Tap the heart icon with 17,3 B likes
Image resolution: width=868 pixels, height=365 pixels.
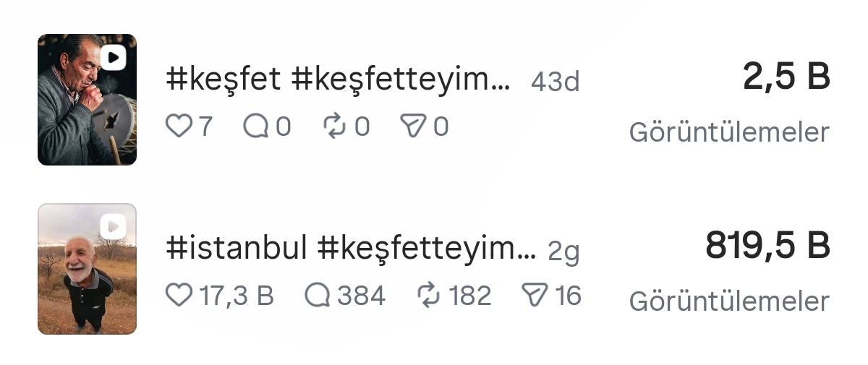tap(178, 295)
